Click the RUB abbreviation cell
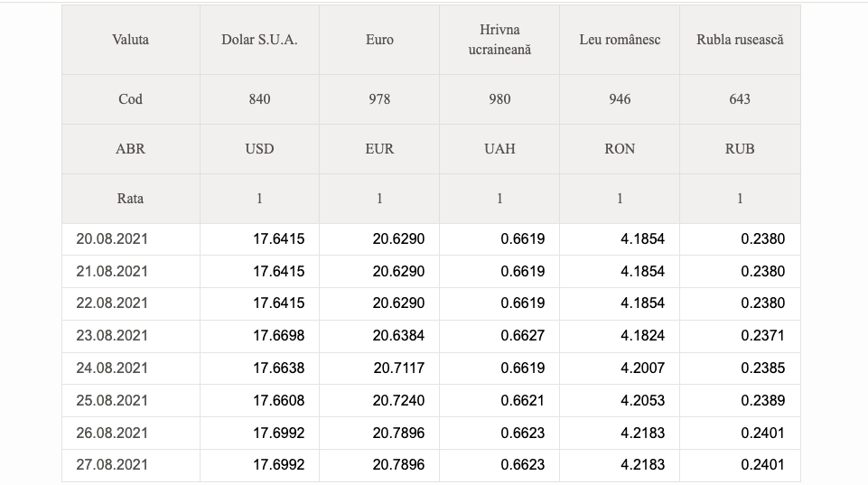868x485 pixels. click(740, 149)
